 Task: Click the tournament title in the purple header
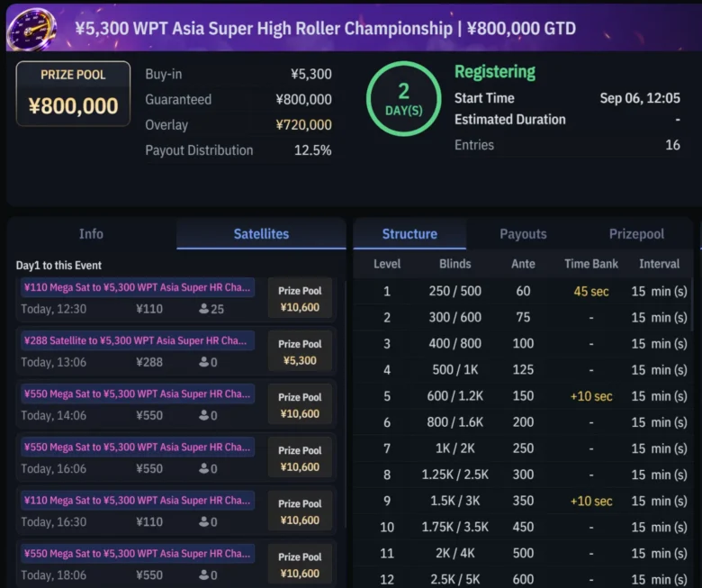point(326,28)
